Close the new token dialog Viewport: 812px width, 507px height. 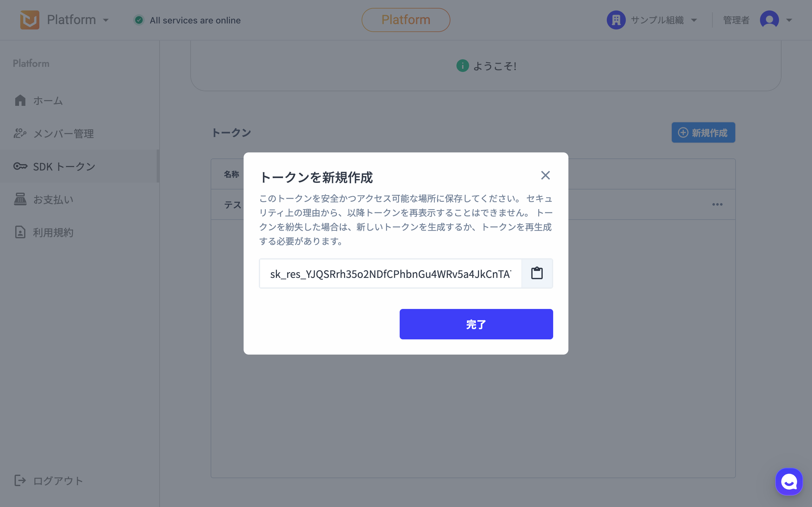[x=545, y=175]
